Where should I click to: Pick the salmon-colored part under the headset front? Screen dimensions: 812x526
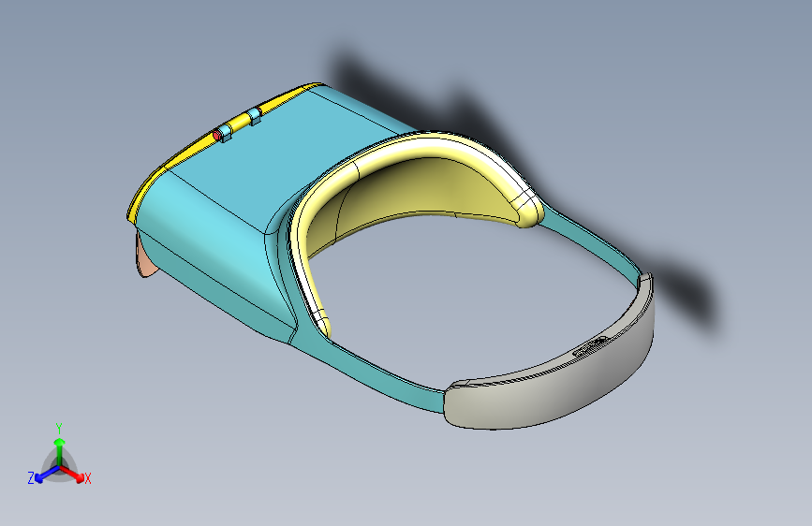(145, 259)
